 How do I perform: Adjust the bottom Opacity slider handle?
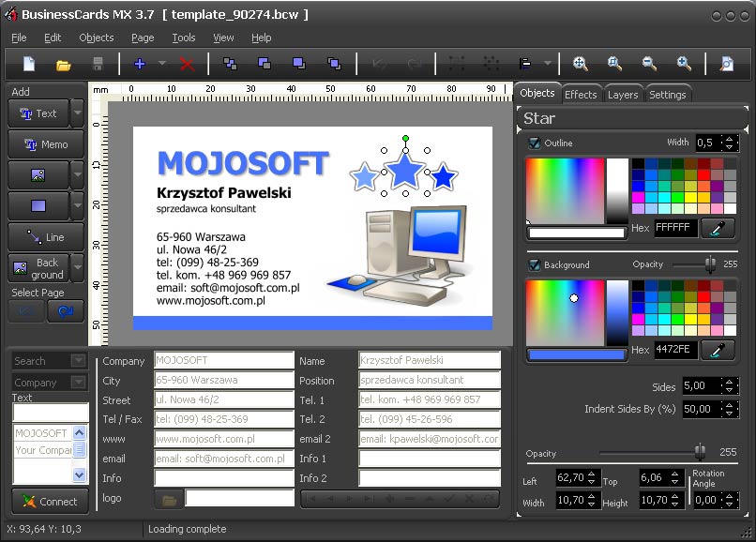(700, 452)
